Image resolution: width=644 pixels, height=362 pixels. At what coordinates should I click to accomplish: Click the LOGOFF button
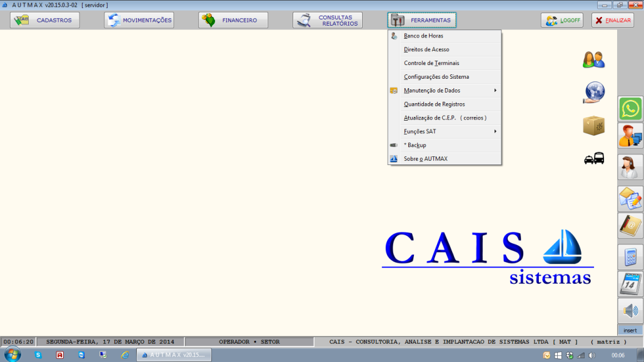click(562, 20)
